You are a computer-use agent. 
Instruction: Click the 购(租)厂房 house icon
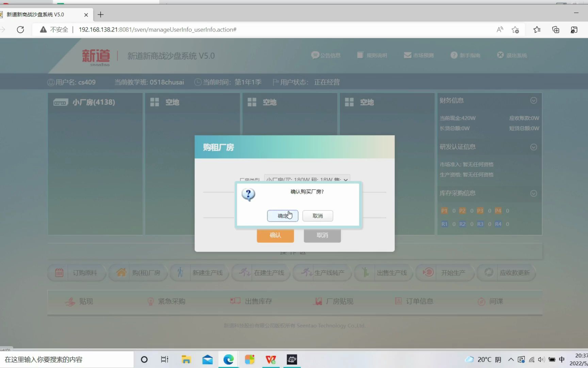click(x=121, y=273)
